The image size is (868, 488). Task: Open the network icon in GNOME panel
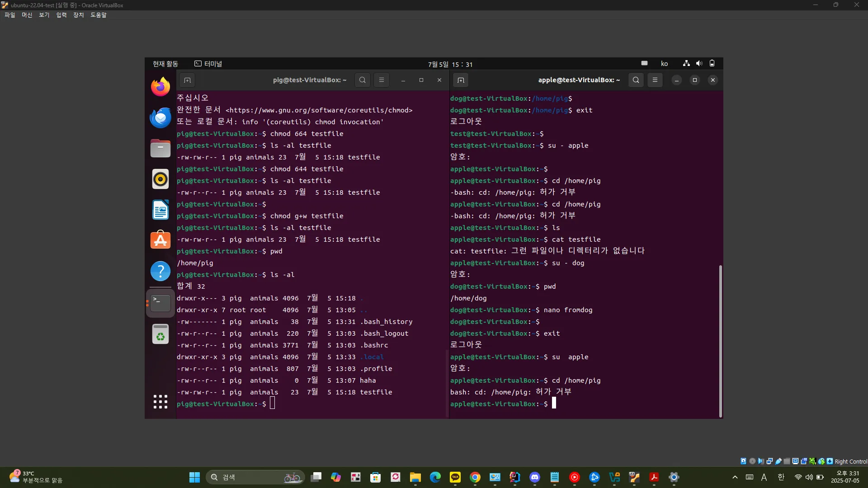pos(686,64)
